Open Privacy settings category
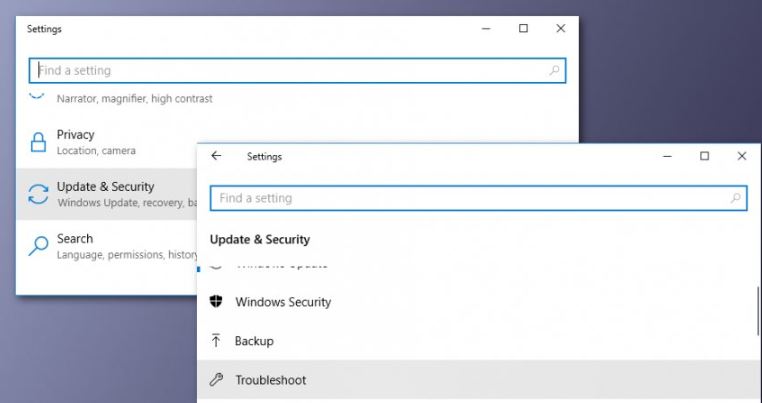Screen dimensions: 762x403 [107, 142]
